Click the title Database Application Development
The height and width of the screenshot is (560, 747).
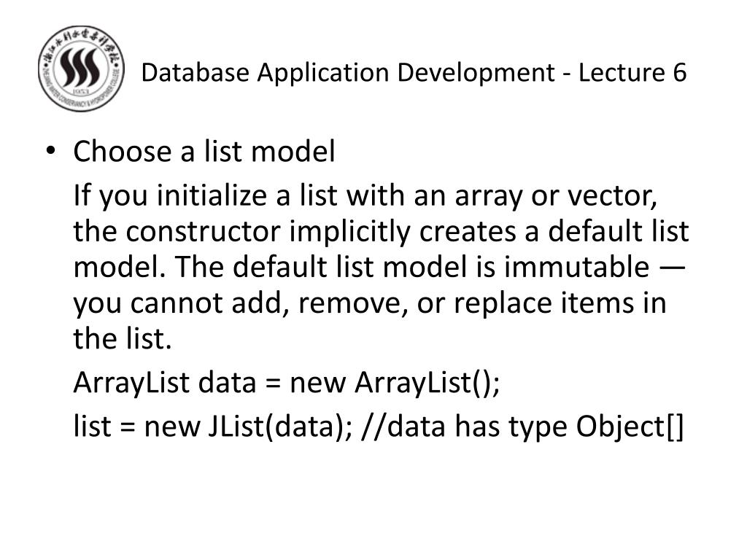click(348, 73)
